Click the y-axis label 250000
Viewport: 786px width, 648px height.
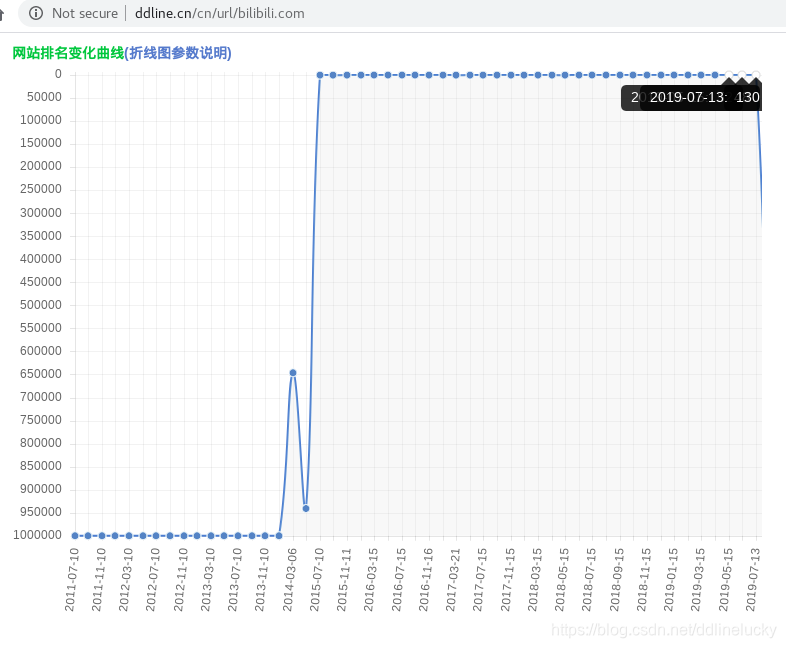pos(41,189)
